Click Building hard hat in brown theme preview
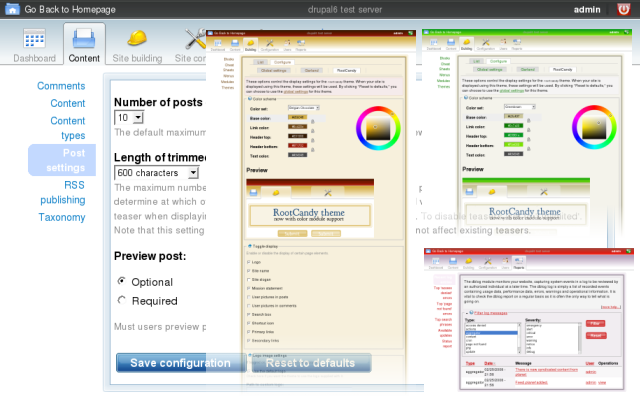This screenshot has width=640, height=399. tap(251, 43)
